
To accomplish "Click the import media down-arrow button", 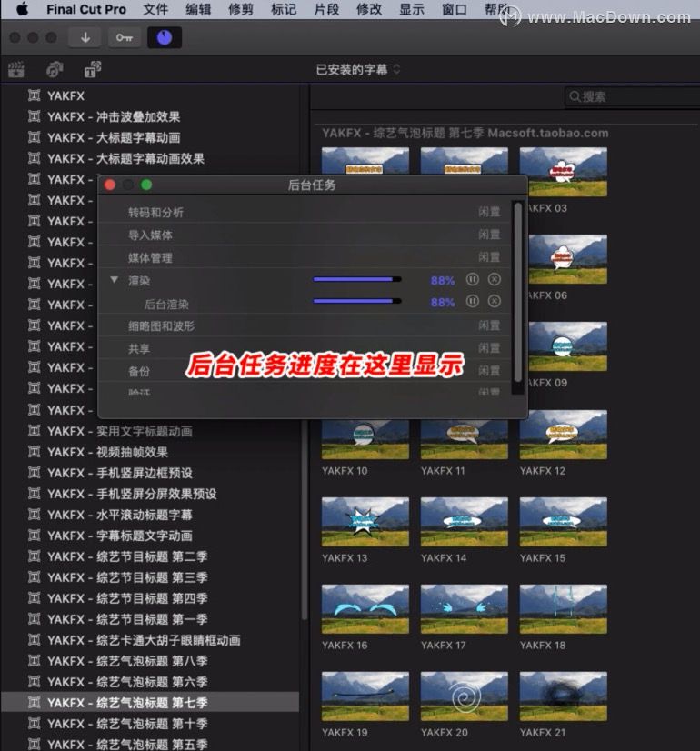I will pos(85,37).
